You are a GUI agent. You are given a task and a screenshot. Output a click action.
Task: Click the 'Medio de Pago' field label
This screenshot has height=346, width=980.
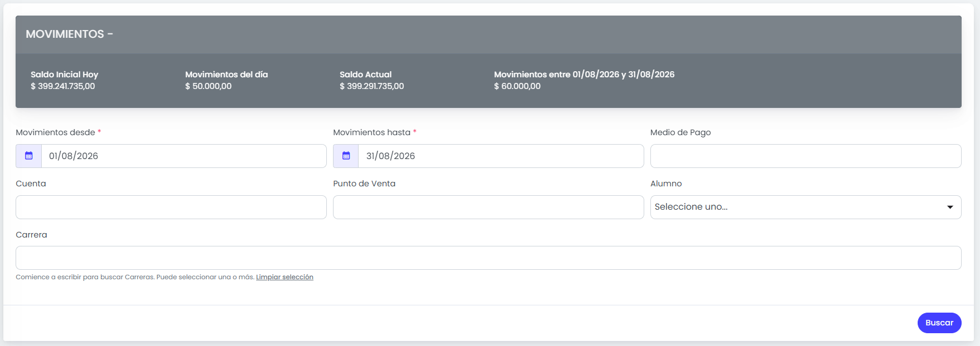coord(680,132)
